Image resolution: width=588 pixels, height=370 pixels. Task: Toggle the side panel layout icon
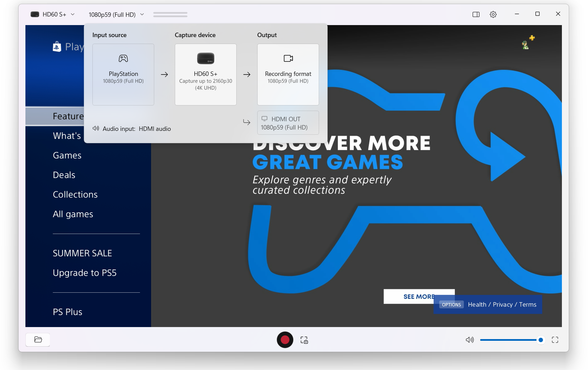(x=476, y=14)
